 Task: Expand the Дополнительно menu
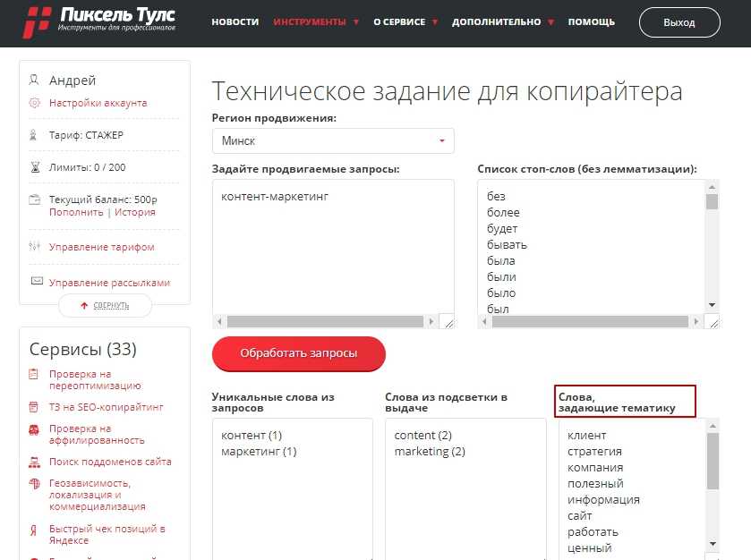[x=503, y=21]
